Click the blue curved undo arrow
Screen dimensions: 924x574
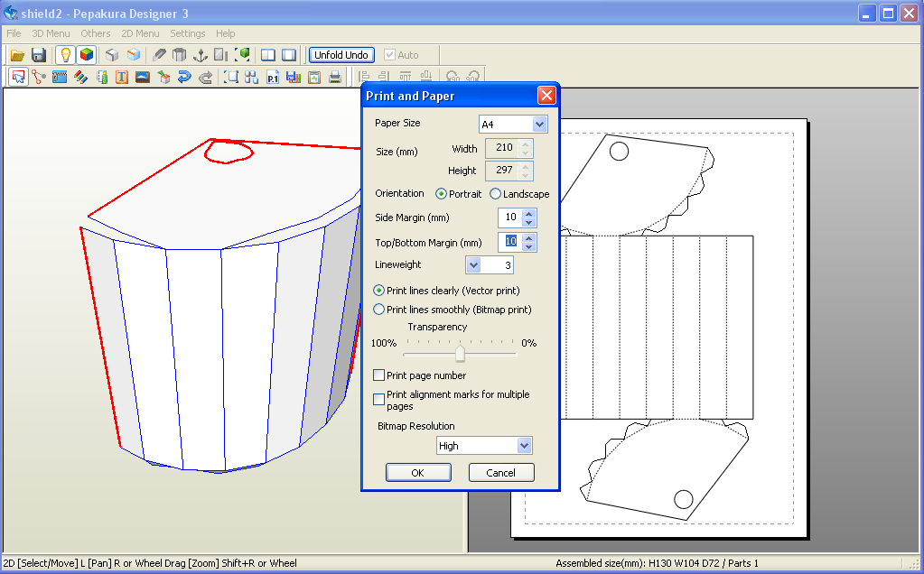point(184,77)
